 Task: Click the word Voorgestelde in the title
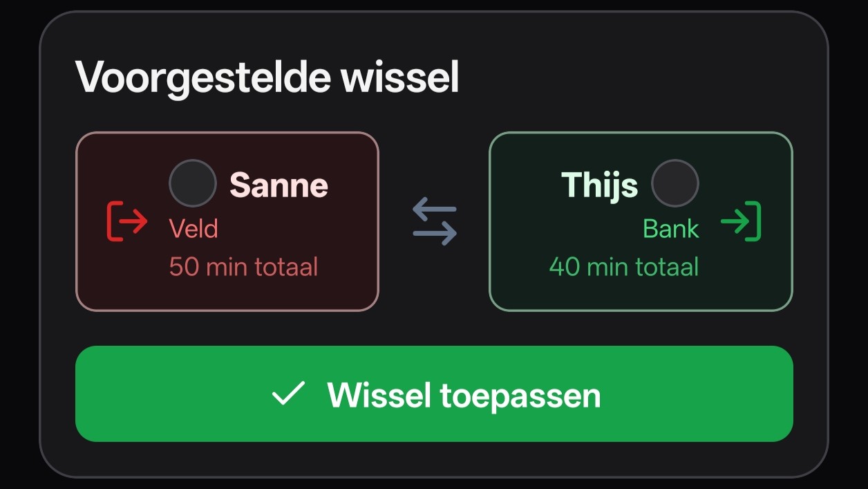[202, 77]
